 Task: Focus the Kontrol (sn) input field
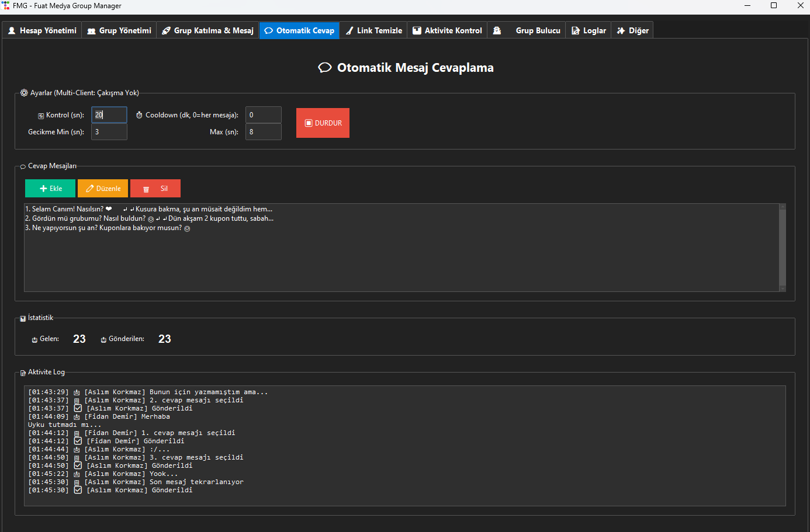tap(109, 115)
